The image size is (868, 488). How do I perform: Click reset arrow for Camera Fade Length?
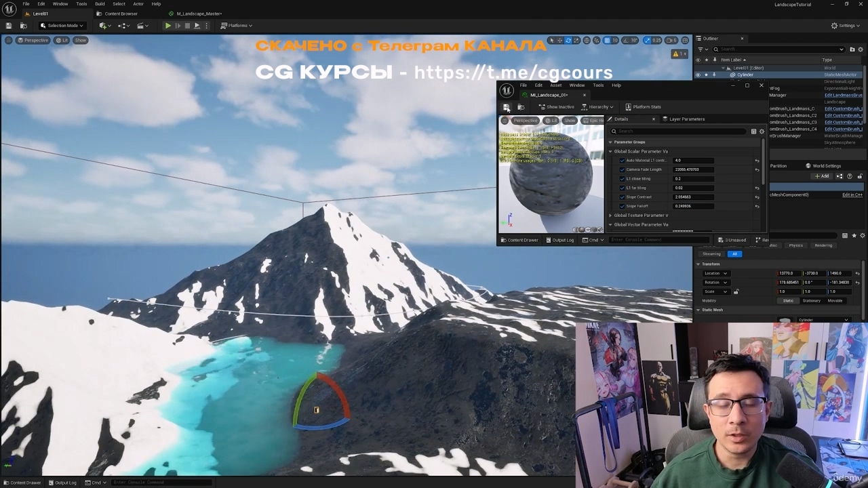[757, 170]
